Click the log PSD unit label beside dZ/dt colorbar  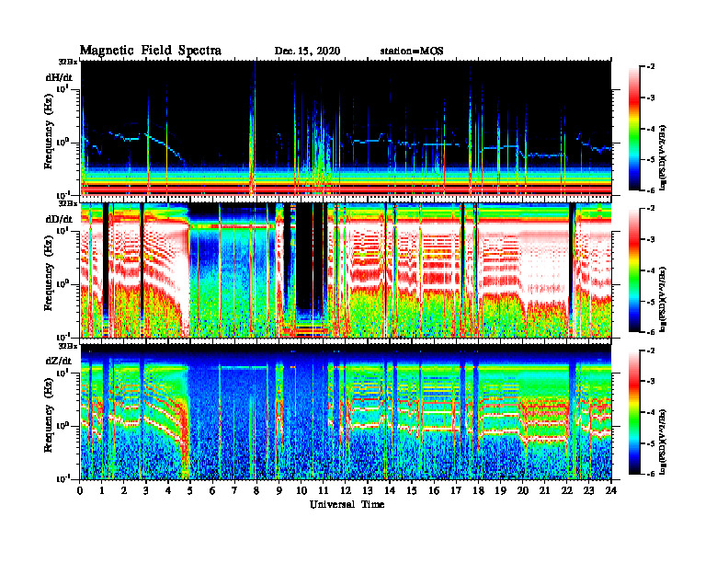[663, 442]
